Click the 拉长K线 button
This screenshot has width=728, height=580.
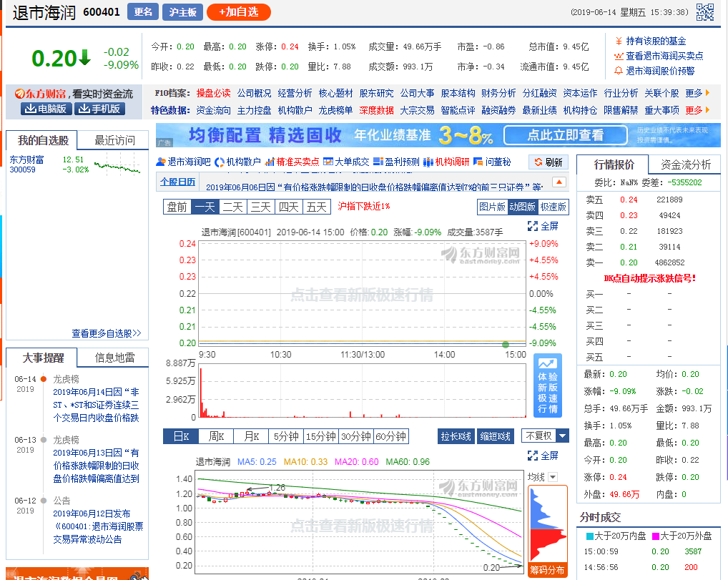[456, 436]
